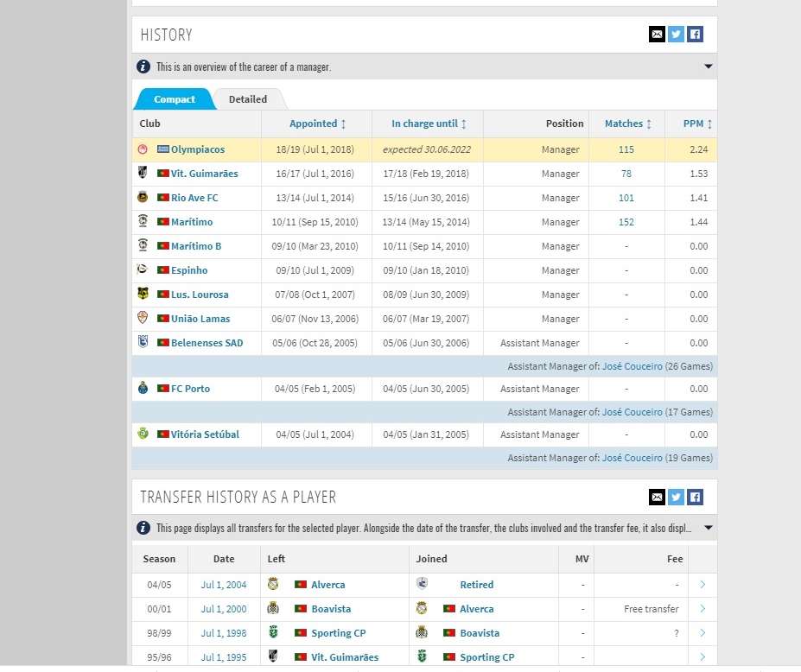Select the Compact tab
Viewport: 801px width, 672px height.
click(175, 99)
